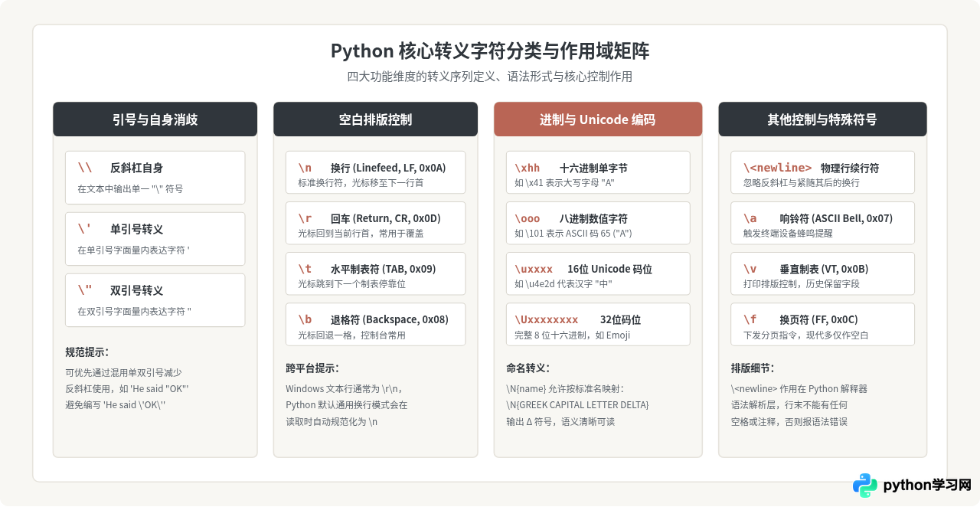Select the title '水平制表符 (TAB, 0x09)'
The image size is (980, 507).
coord(384,269)
